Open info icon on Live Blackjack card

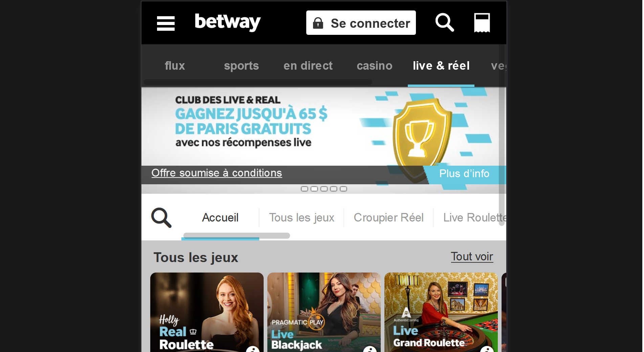coord(370,350)
